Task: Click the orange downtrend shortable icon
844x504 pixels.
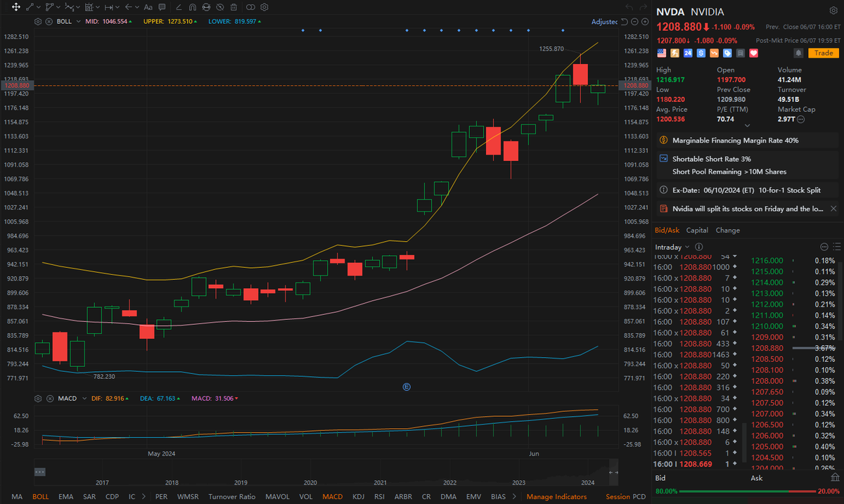Action: click(x=714, y=53)
